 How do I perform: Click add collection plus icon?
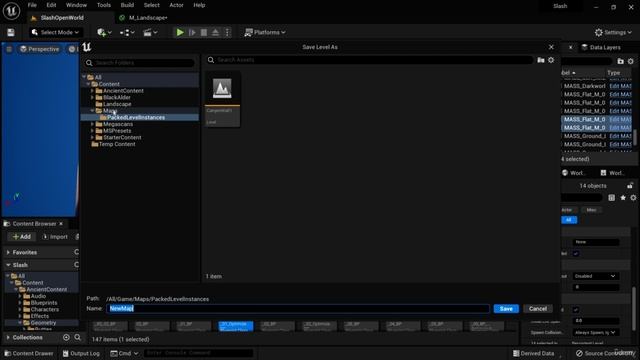pyautogui.click(x=66, y=338)
